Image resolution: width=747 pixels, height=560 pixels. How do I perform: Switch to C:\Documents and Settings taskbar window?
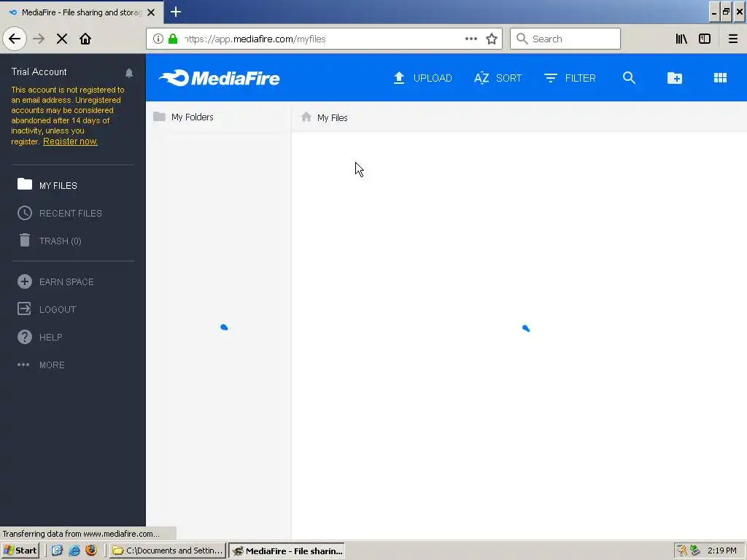[167, 551]
